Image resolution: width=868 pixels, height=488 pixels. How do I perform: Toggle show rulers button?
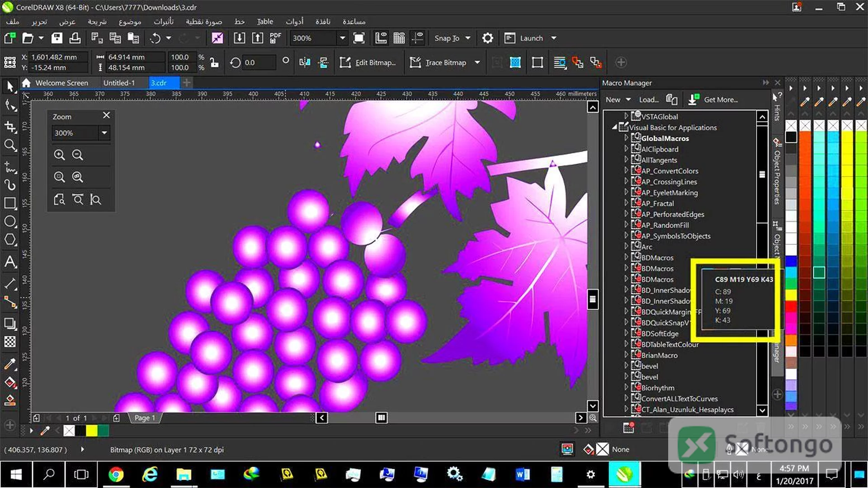coord(381,38)
